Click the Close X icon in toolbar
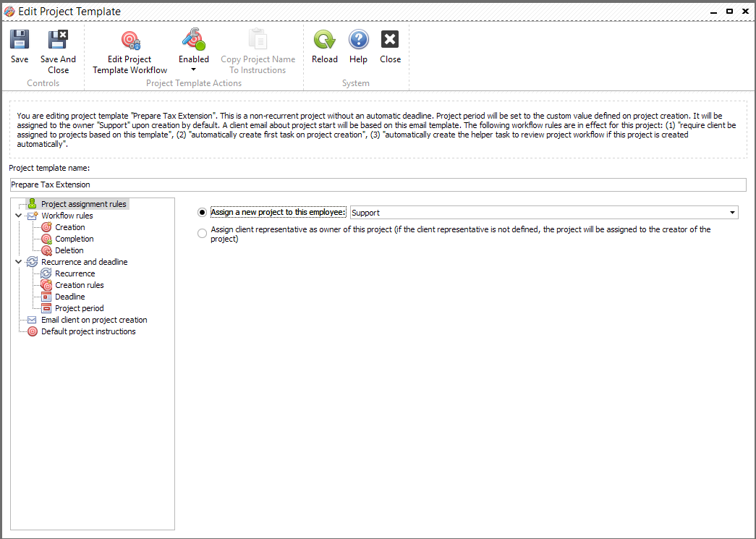Screen dimensions: 756x539 click(x=390, y=40)
